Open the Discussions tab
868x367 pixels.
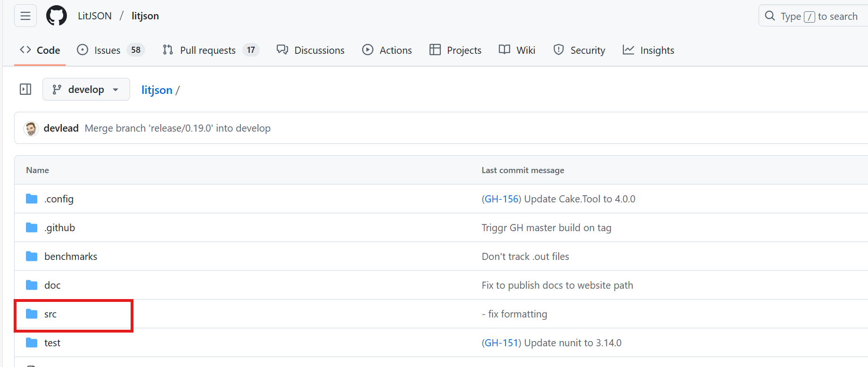point(311,50)
